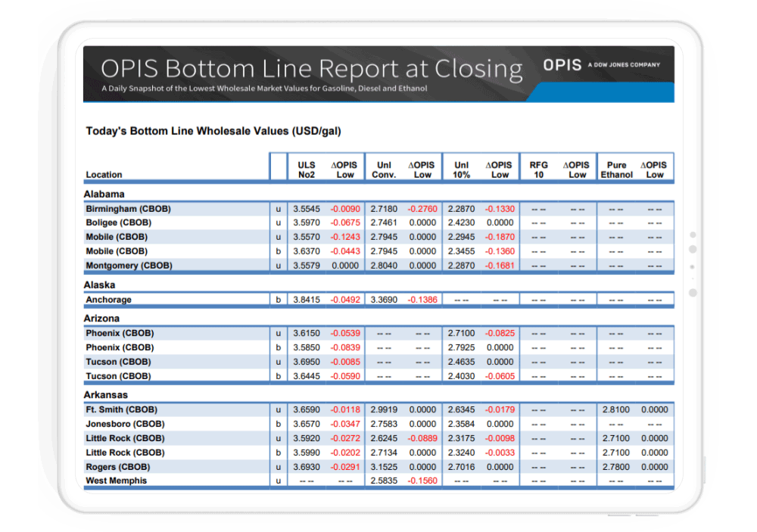Select Birmingham's ULS No2 value 3.5545
This screenshot has width=757, height=532.
pos(307,209)
